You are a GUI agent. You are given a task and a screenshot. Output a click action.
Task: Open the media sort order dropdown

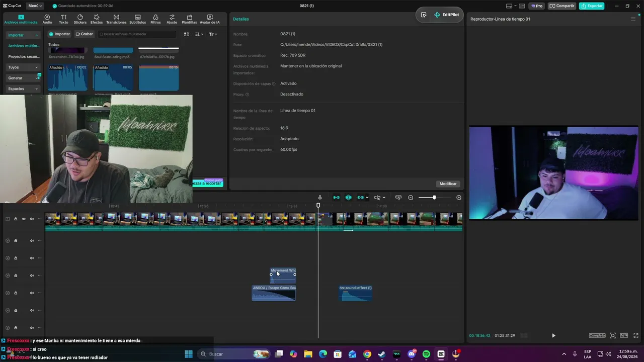point(199,34)
